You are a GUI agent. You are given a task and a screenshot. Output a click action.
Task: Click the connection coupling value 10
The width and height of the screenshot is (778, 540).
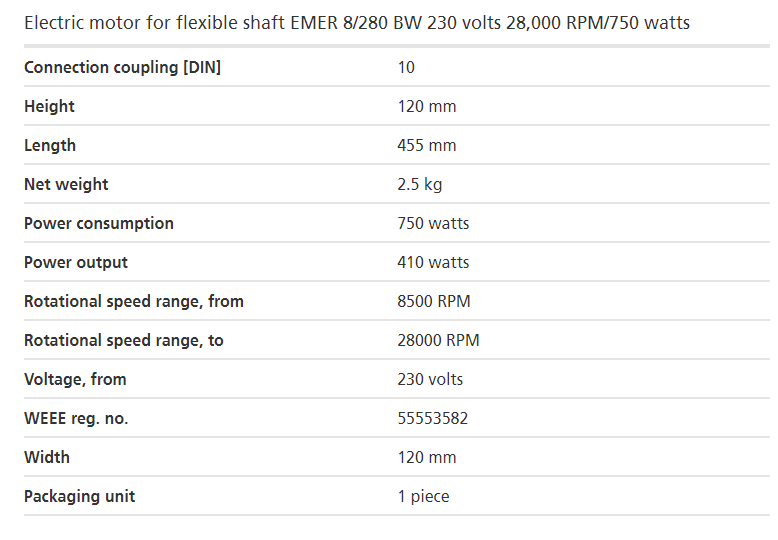(x=406, y=68)
